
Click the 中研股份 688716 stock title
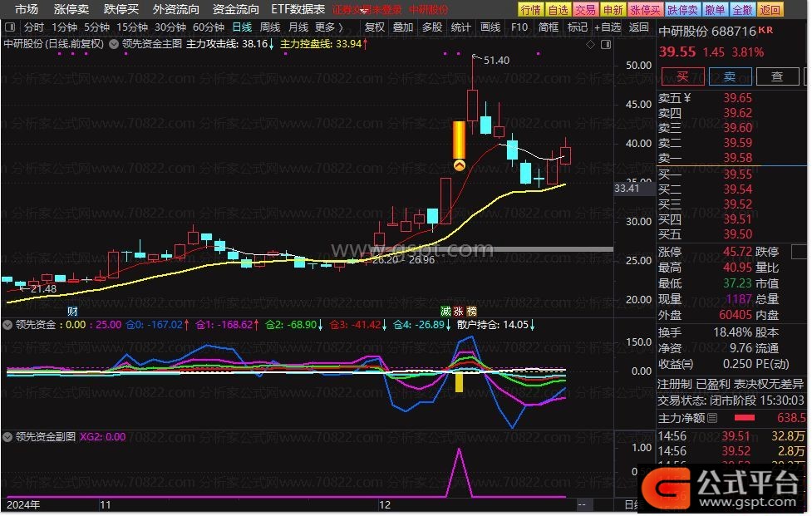coord(707,31)
